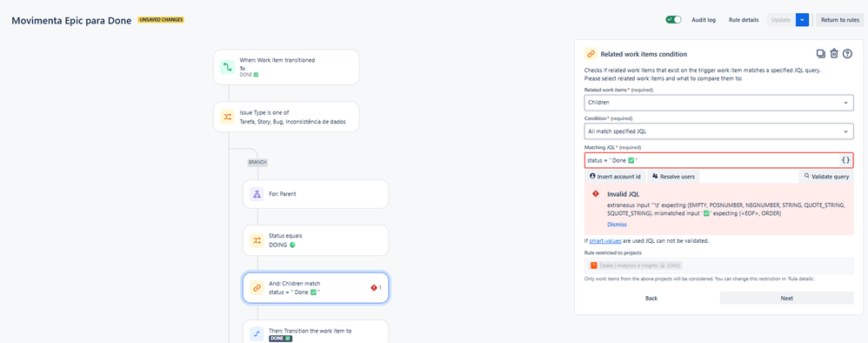This screenshot has height=343, width=868.
Task: Select the And: Children match card
Action: (x=316, y=287)
